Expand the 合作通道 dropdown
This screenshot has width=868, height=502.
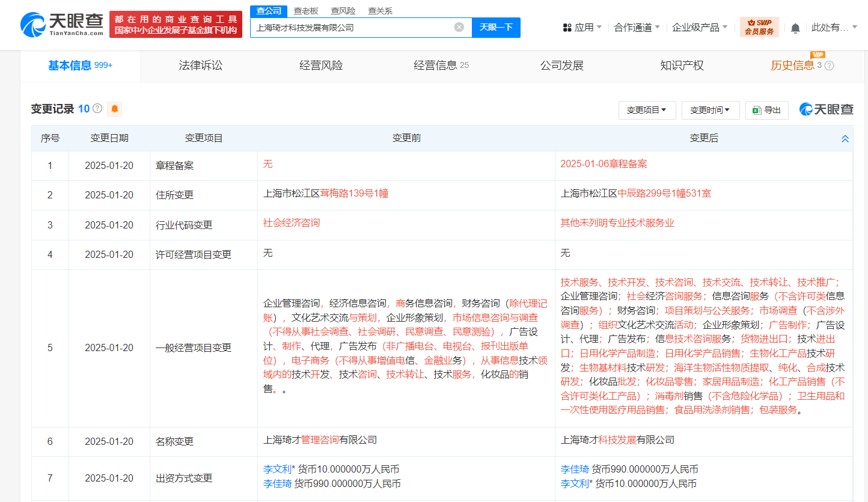(x=637, y=27)
